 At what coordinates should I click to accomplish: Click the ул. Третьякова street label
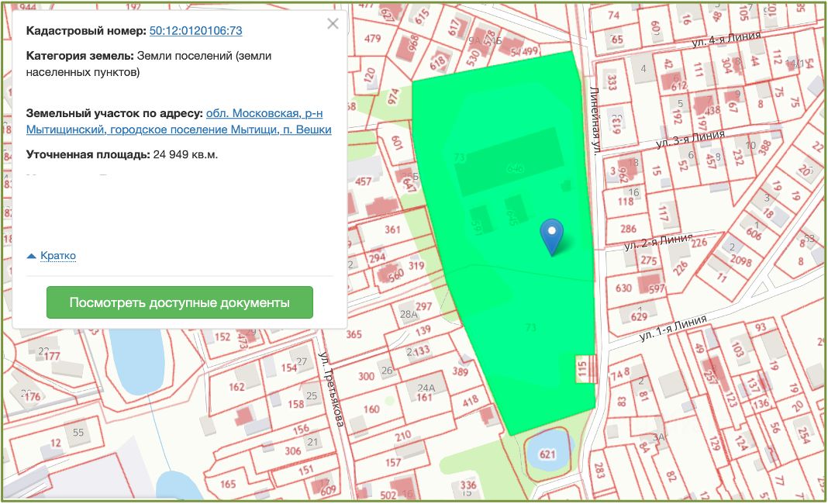332,390
